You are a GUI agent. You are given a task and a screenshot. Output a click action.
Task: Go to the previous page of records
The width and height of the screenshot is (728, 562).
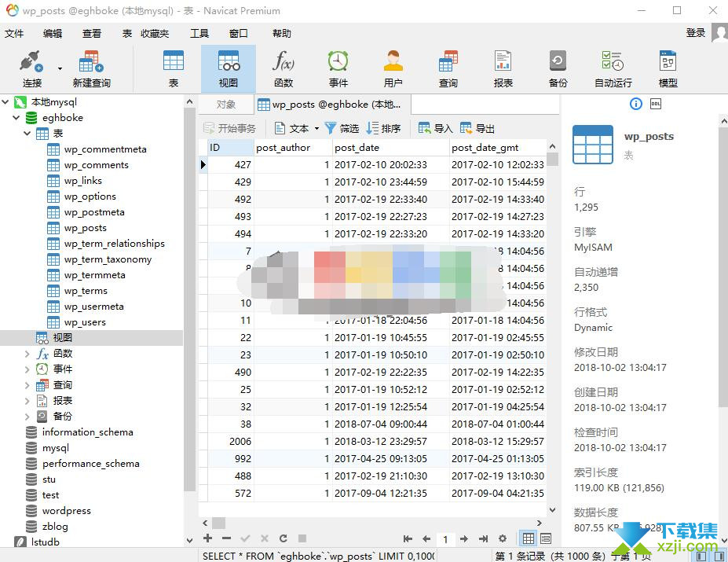pyautogui.click(x=426, y=538)
